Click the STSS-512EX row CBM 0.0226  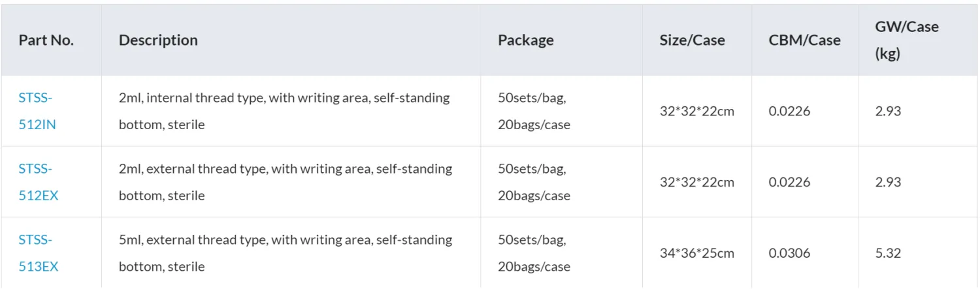point(789,182)
